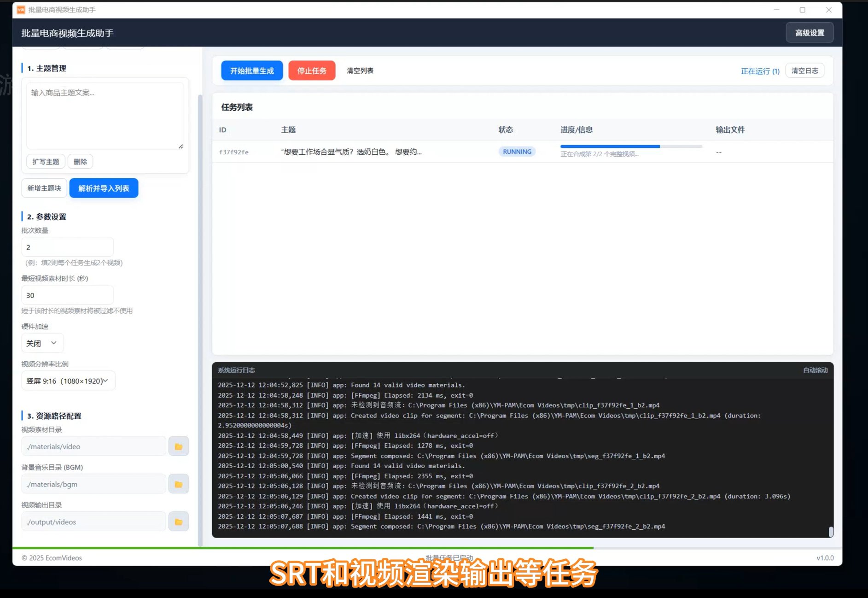Select task ID f37f92fe cell
This screenshot has width=868, height=598.
coord(233,152)
